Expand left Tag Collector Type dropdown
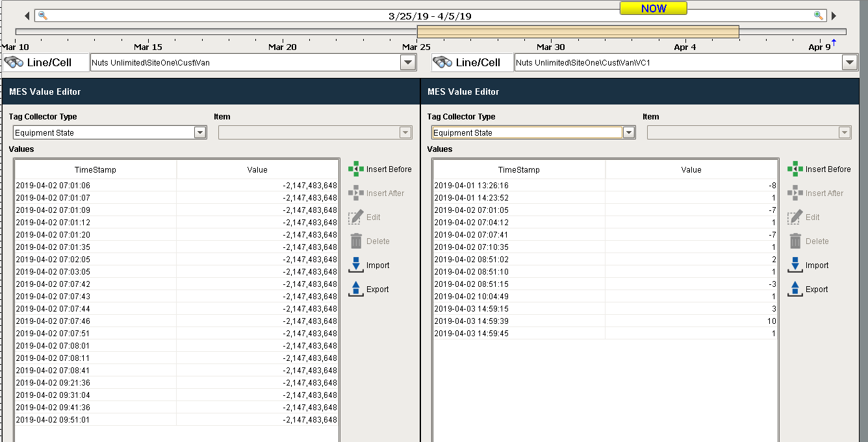The height and width of the screenshot is (442, 868). pos(200,132)
